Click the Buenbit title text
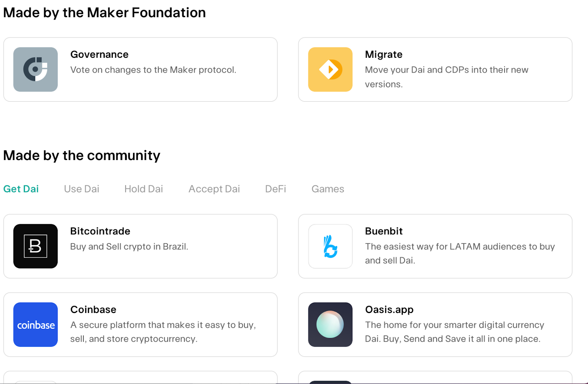 tap(384, 231)
